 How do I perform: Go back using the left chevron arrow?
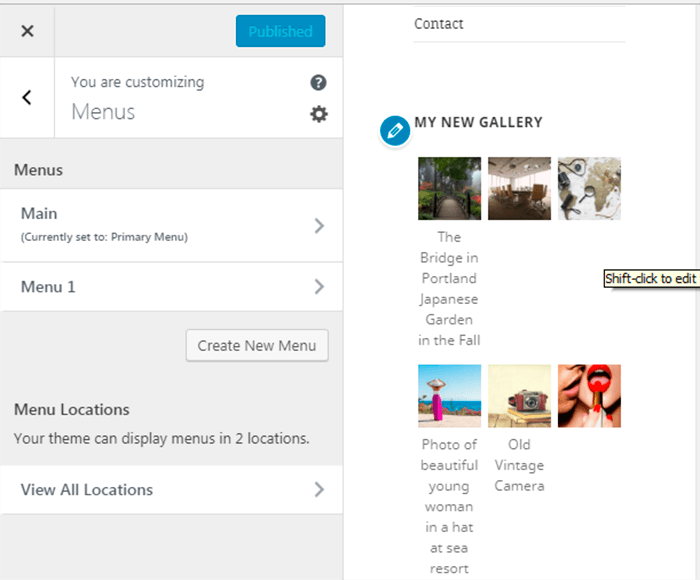click(x=27, y=97)
